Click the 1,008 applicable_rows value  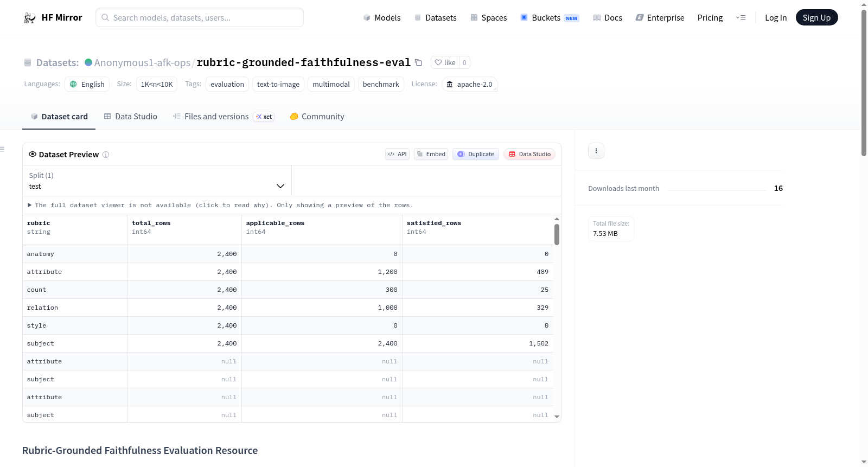pyautogui.click(x=387, y=308)
